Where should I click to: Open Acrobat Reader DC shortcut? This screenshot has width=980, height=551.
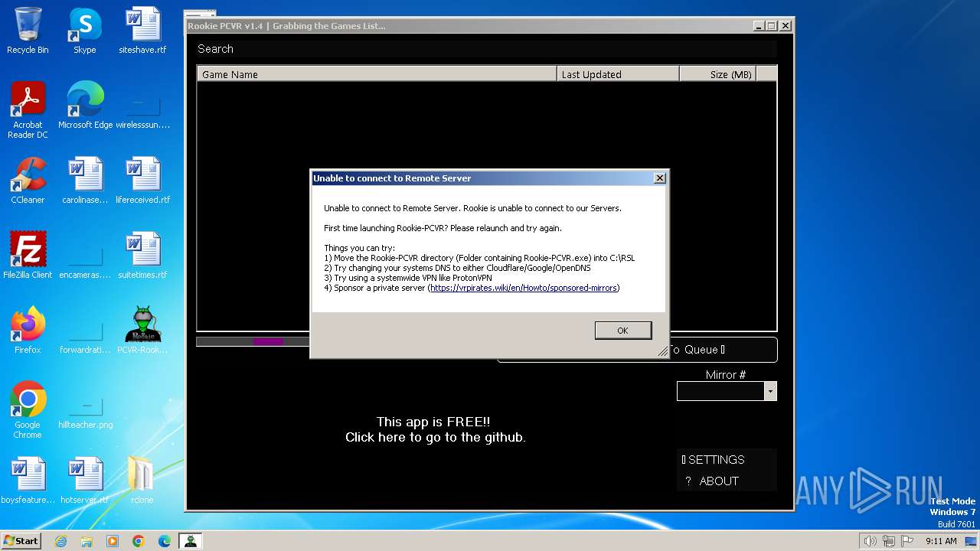pos(28,110)
